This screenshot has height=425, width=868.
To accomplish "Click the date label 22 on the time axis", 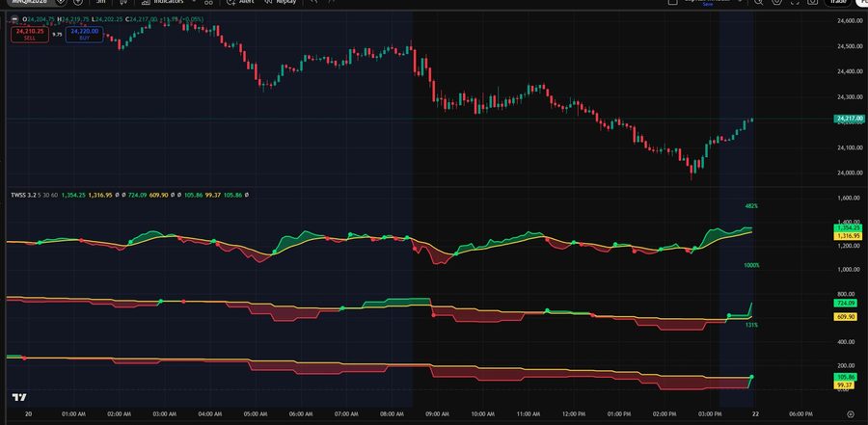I will [755, 414].
